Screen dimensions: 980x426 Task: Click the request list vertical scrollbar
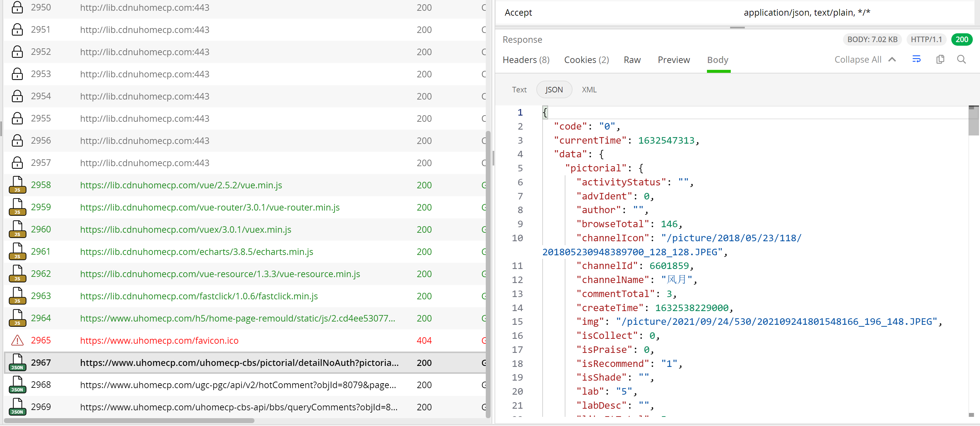point(488,274)
